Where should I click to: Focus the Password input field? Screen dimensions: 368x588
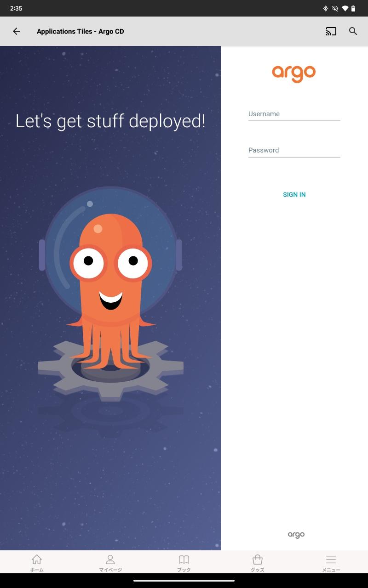click(294, 151)
